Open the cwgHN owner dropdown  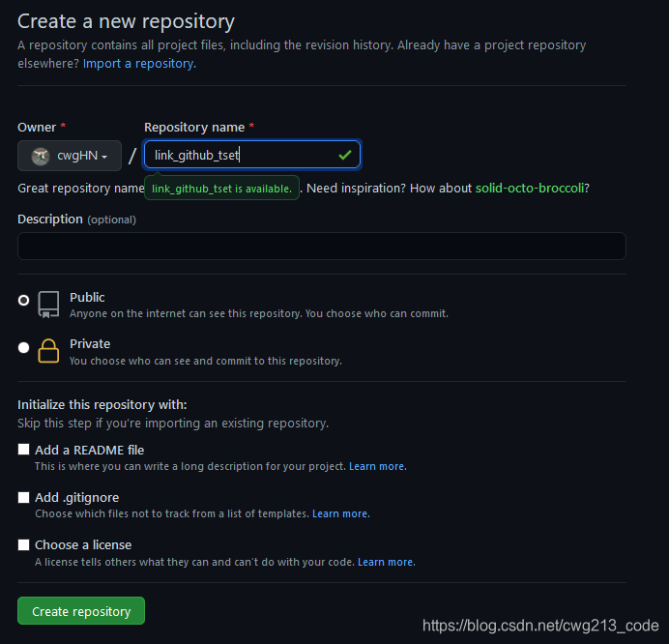(x=70, y=156)
